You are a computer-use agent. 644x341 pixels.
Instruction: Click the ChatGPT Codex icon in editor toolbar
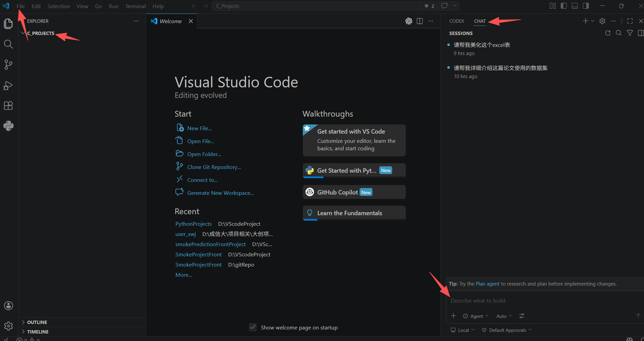(409, 21)
